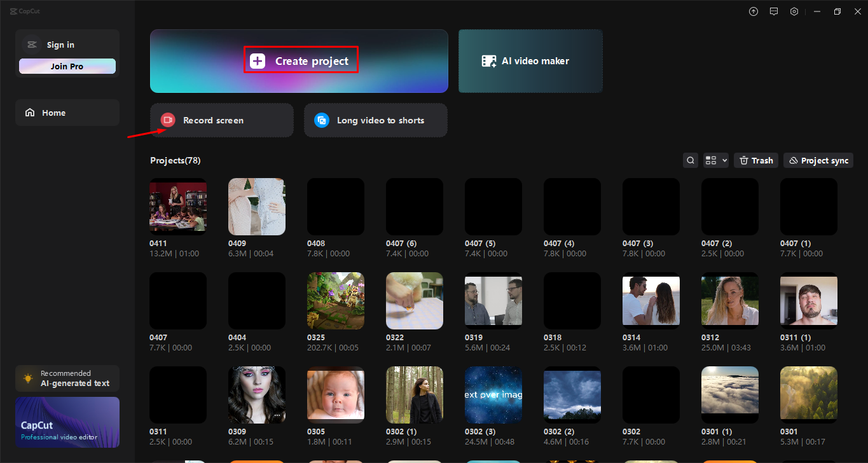Open the Trash folder
Screen dimensions: 868x463
756,160
